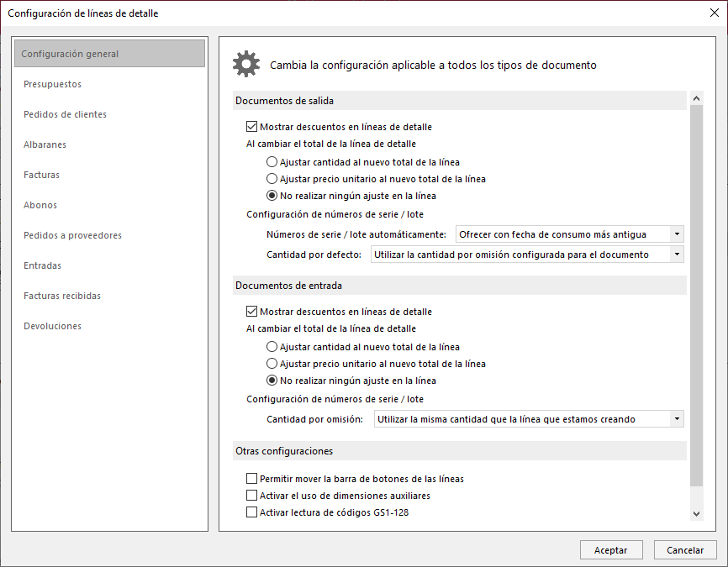The height and width of the screenshot is (567, 728).
Task: Click the Documentos de salida header
Action: pyautogui.click(x=460, y=101)
